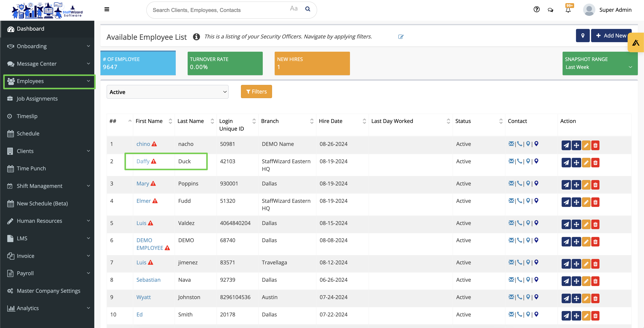Click the Sebastian employee name link
644x328 pixels.
point(148,280)
